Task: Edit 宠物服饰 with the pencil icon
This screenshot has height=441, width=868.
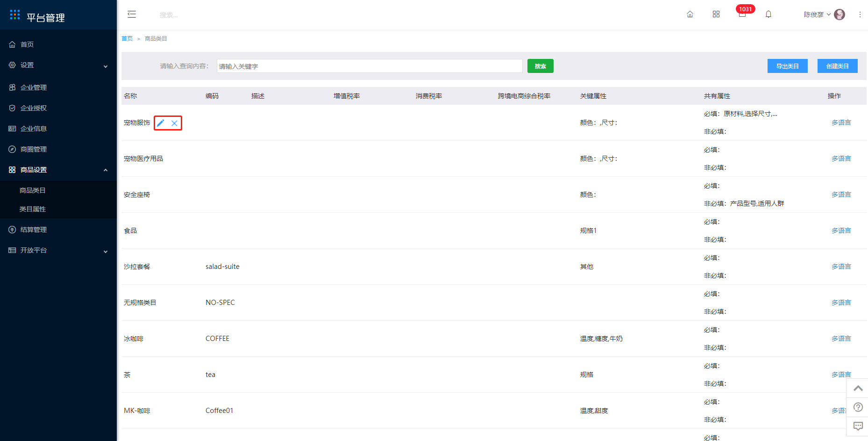Action: pyautogui.click(x=160, y=123)
